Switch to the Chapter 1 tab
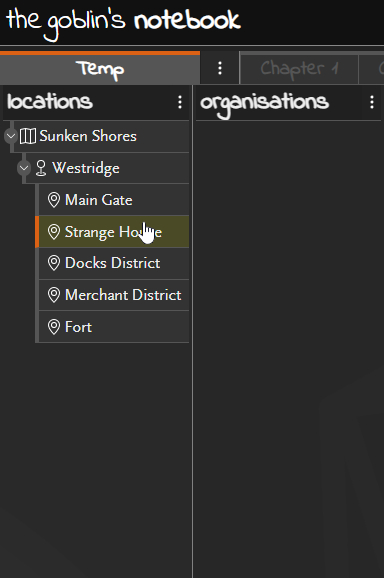The width and height of the screenshot is (384, 578). tap(299, 69)
